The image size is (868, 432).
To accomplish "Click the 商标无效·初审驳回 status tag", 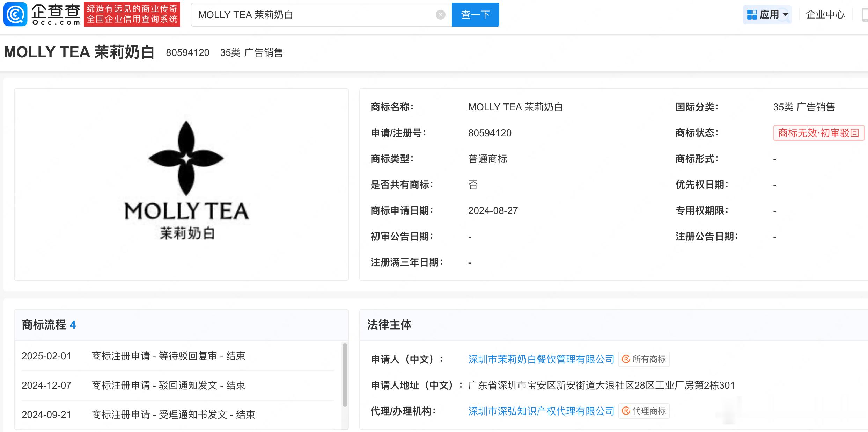I will [819, 133].
